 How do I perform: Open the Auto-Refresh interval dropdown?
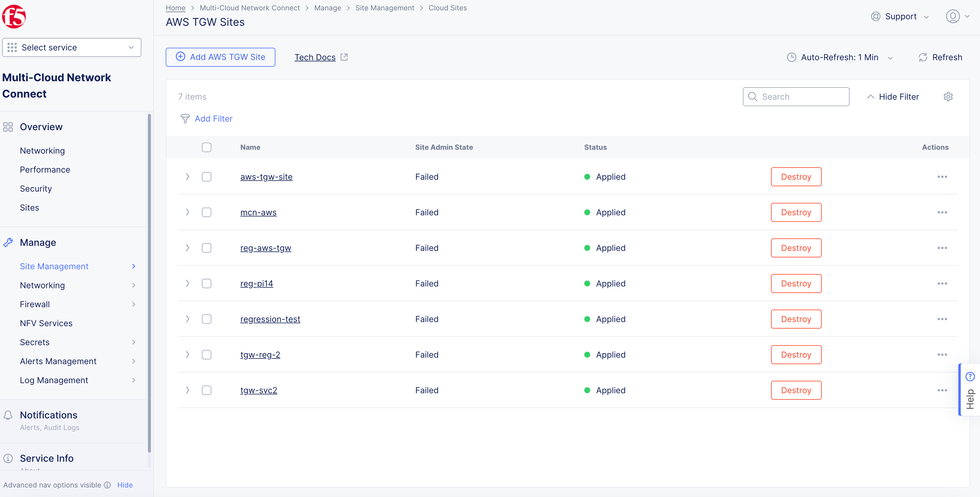891,58
